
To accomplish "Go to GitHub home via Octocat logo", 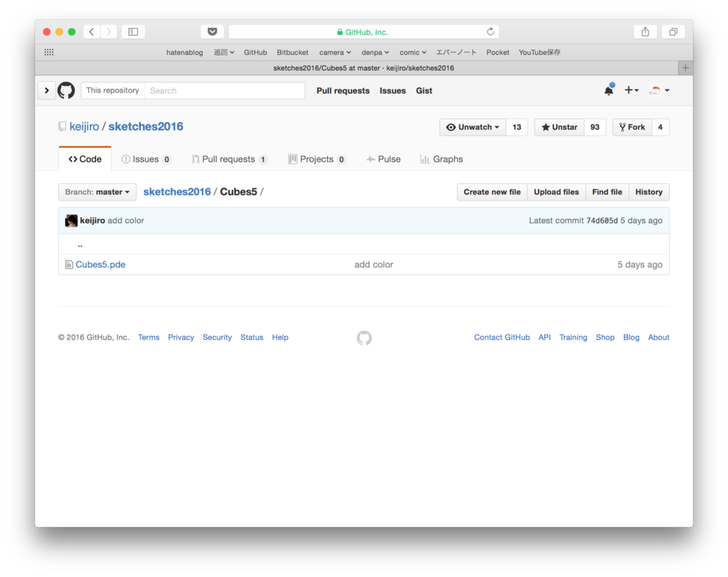I will point(66,90).
